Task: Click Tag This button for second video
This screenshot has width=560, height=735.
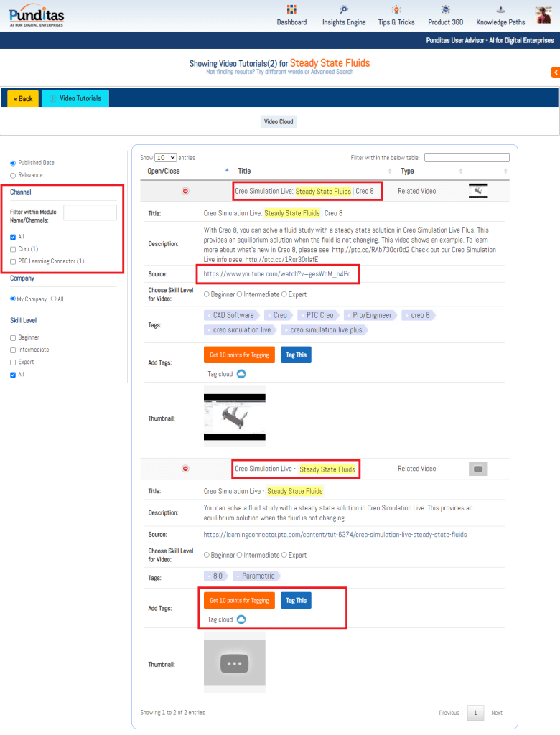Action: [x=296, y=601]
